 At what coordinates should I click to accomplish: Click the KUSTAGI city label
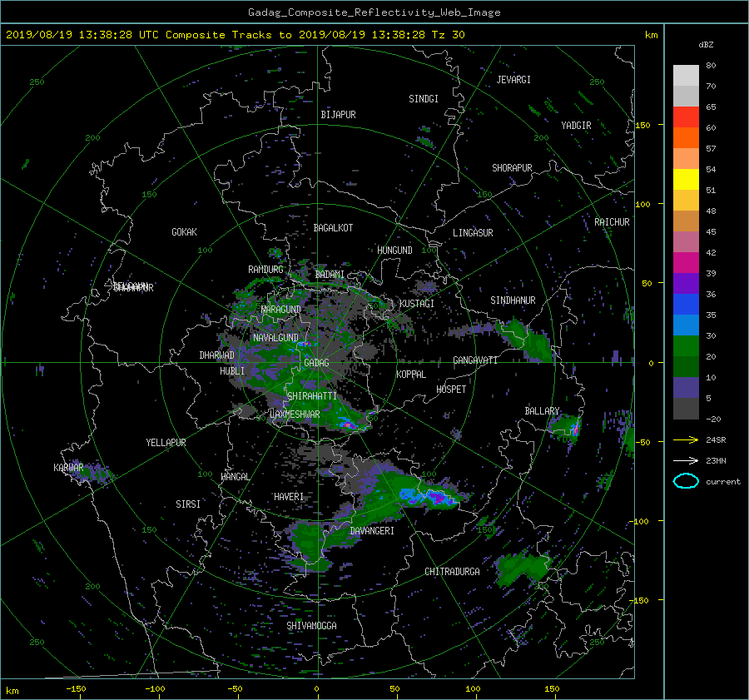[x=417, y=304]
